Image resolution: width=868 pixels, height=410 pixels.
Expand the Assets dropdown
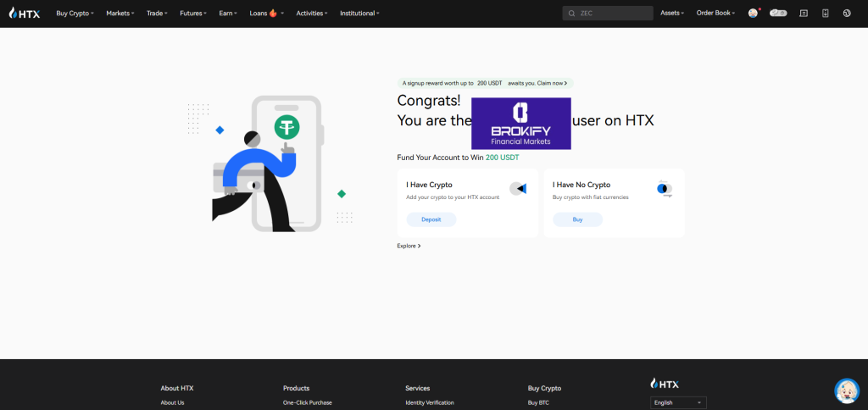(671, 14)
